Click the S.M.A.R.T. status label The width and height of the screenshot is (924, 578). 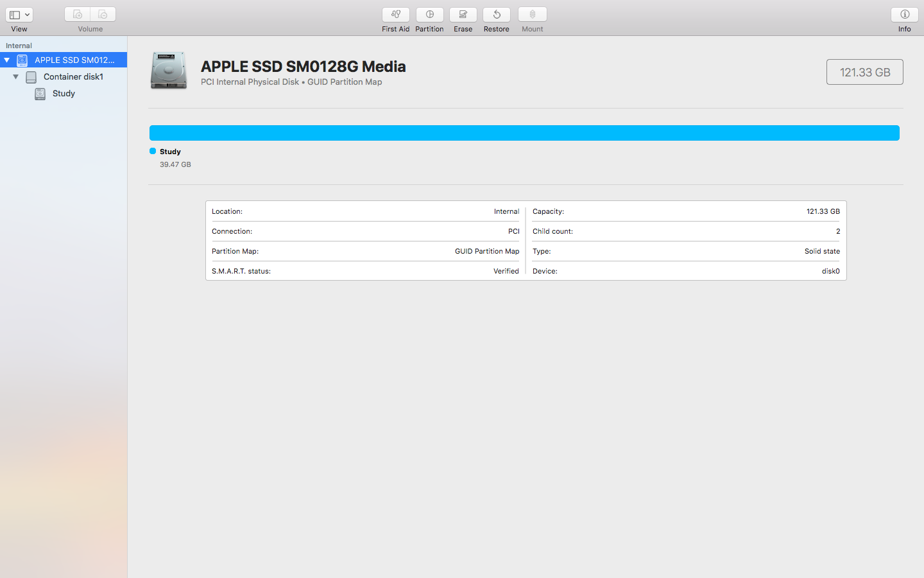pyautogui.click(x=241, y=271)
